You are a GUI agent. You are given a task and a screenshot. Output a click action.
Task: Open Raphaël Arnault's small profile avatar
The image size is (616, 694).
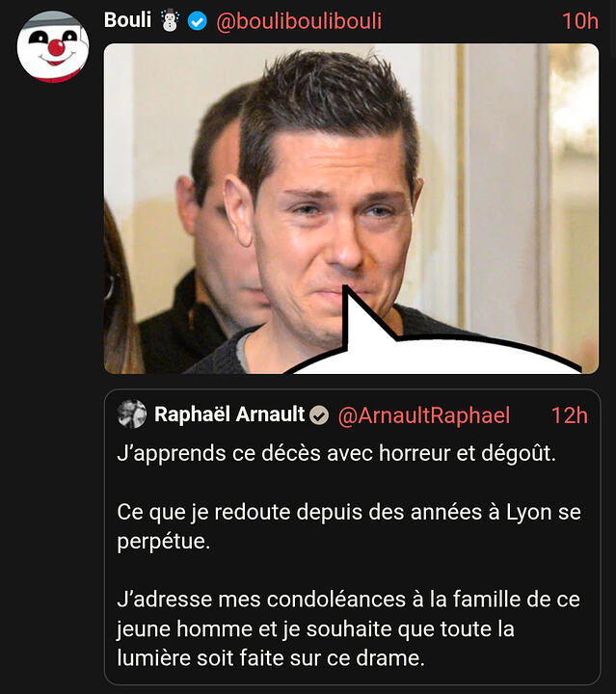pos(132,414)
